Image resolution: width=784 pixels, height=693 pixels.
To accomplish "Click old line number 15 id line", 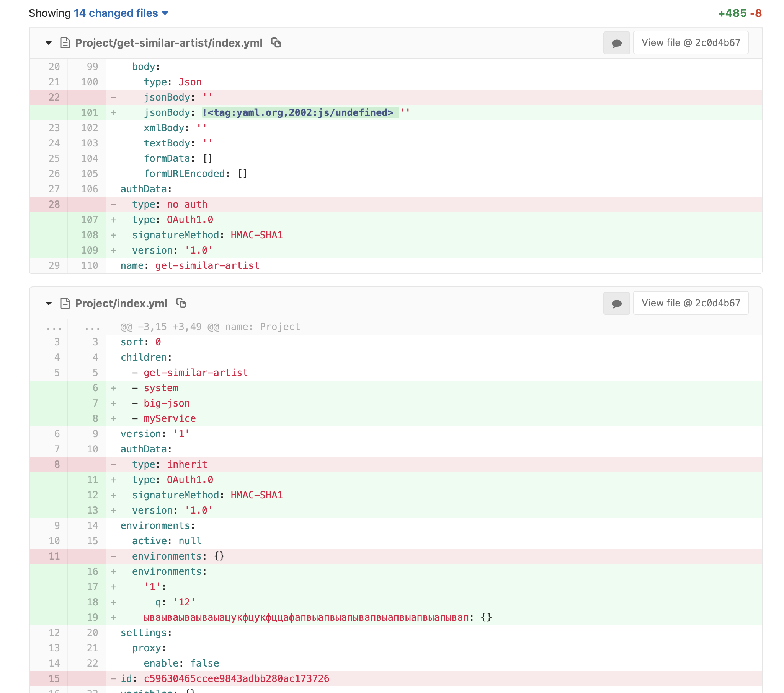I will 54,678.
